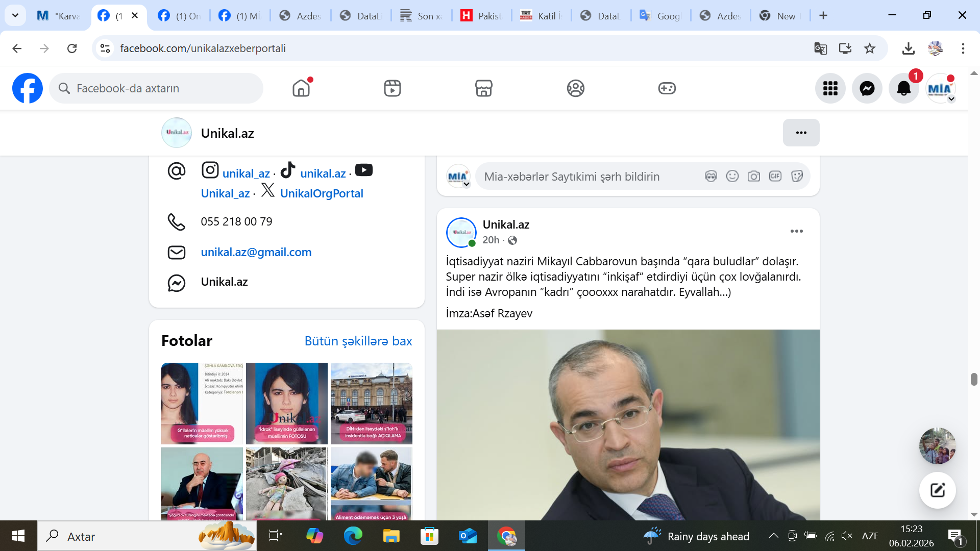Open the Facebook apps grid menu
Viewport: 980px width, 551px height.
click(830, 88)
